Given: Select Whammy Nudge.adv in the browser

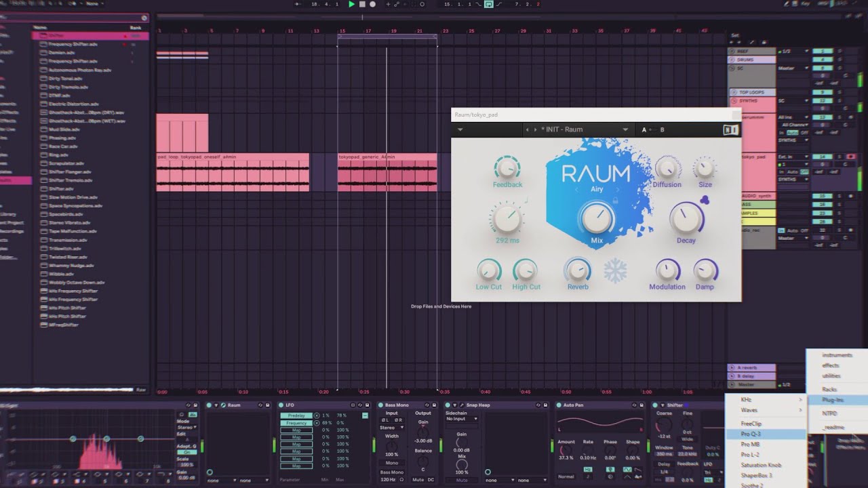Looking at the screenshot, I should pos(75,266).
